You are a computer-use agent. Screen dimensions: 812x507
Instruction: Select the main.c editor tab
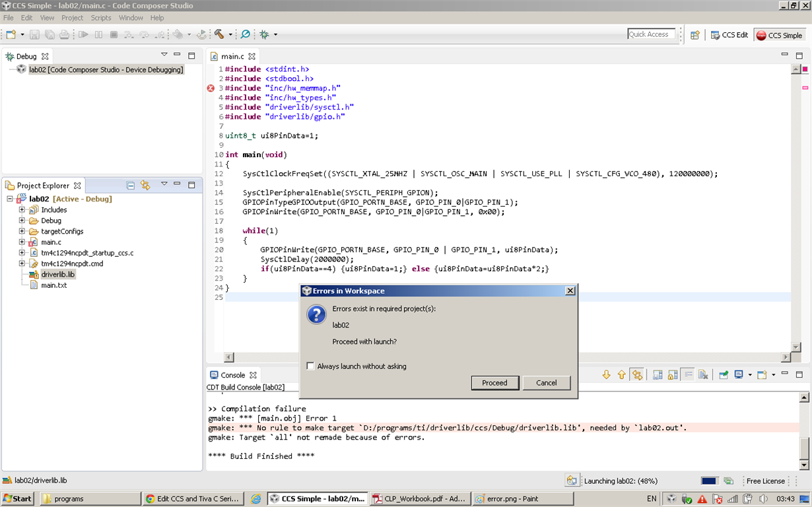(232, 56)
